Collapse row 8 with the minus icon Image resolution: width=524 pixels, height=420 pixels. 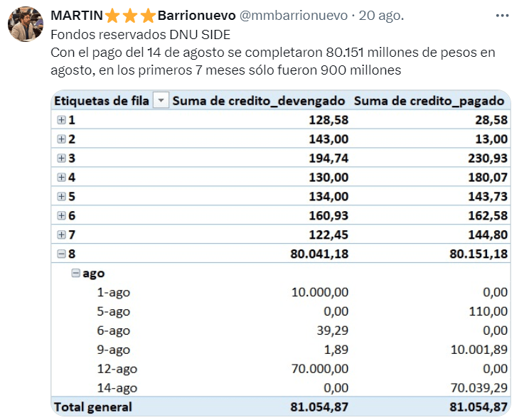point(62,254)
